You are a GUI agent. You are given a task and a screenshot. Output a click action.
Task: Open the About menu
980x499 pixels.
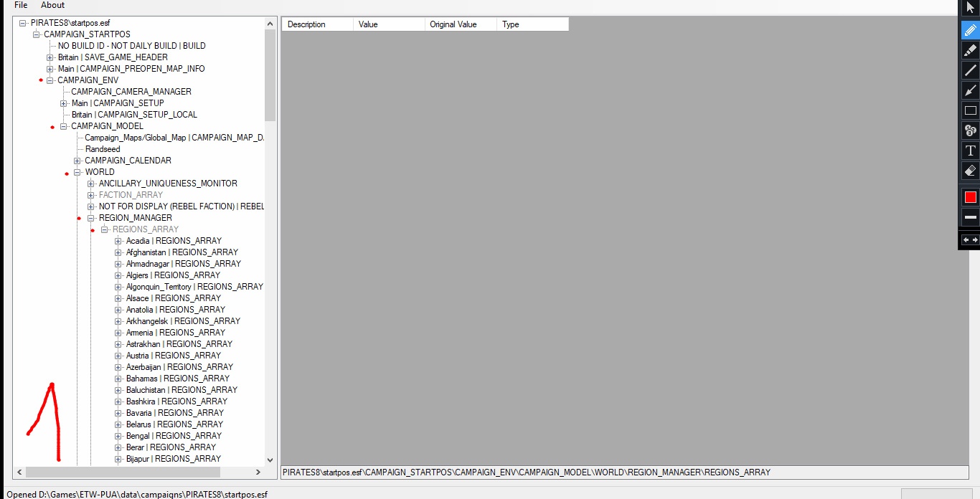52,5
